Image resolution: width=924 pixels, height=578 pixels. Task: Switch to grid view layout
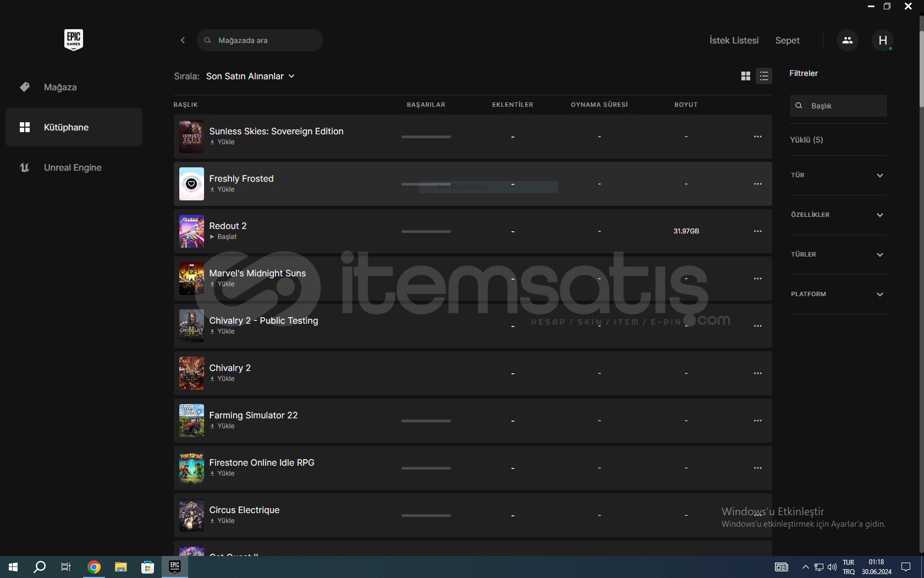click(x=746, y=76)
